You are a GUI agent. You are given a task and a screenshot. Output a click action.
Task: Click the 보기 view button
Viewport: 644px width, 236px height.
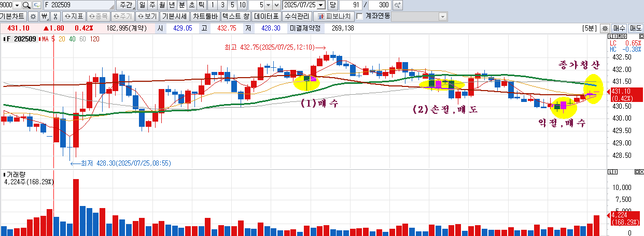pyautogui.click(x=147, y=16)
